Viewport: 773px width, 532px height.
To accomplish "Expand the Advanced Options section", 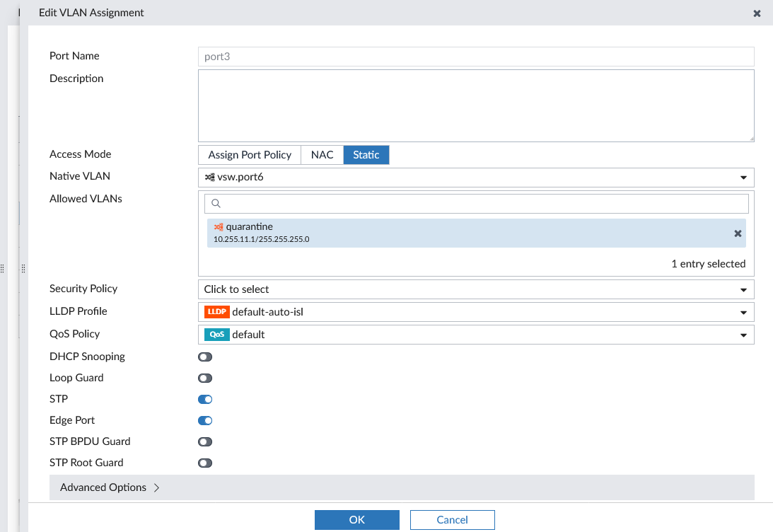I will [105, 487].
